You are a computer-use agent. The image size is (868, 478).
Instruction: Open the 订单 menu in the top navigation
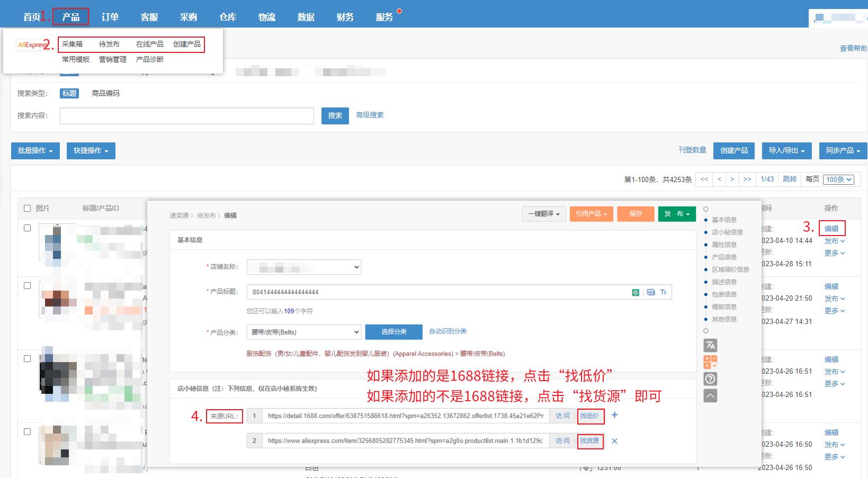coord(109,16)
